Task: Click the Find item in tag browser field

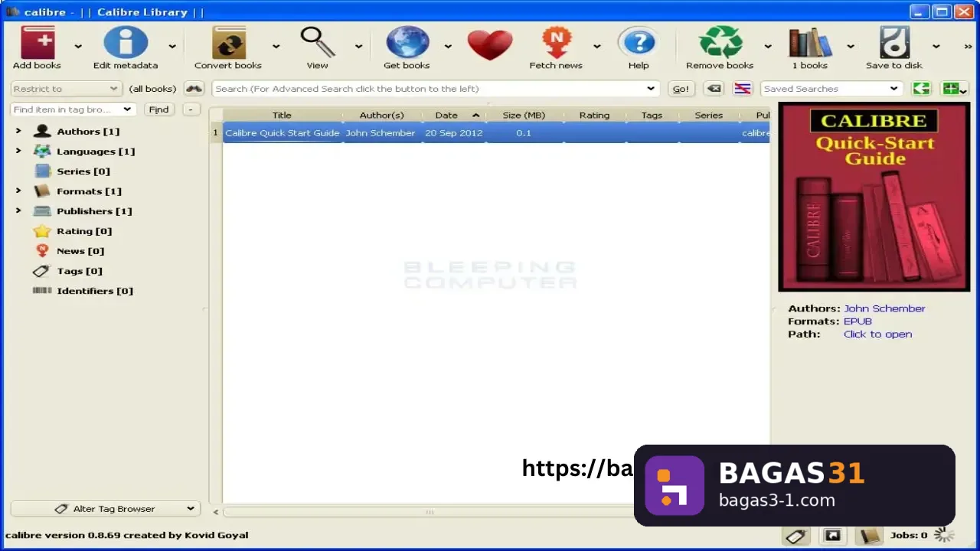Action: (x=73, y=109)
